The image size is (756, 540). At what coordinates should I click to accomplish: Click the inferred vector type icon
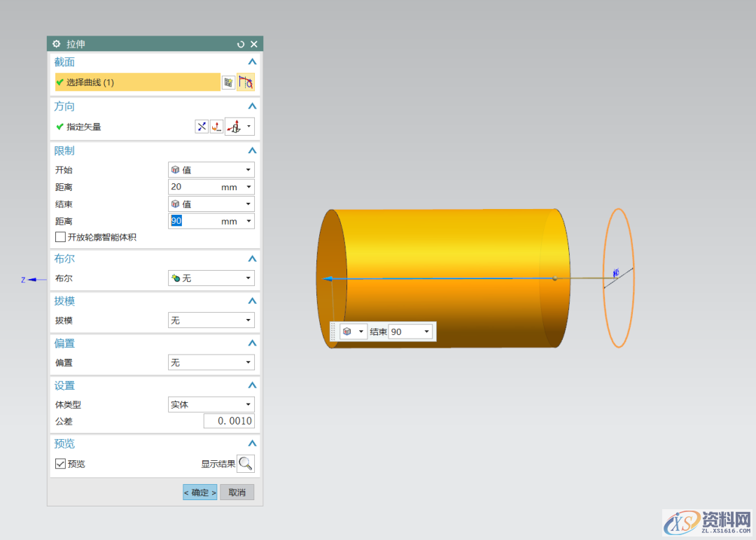pyautogui.click(x=234, y=127)
